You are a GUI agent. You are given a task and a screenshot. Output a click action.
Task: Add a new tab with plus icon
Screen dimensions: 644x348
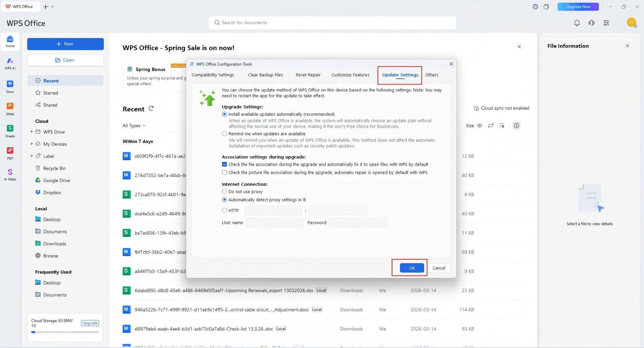click(x=46, y=7)
